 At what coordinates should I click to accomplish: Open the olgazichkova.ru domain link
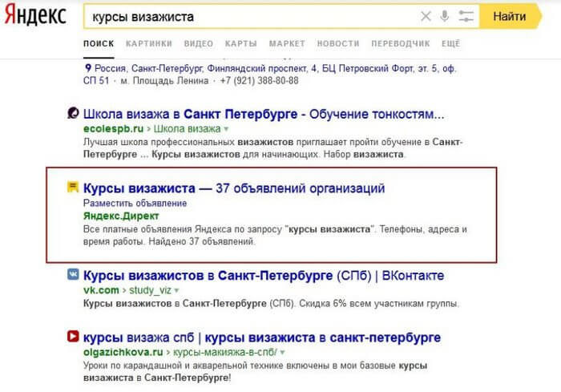[x=123, y=352]
